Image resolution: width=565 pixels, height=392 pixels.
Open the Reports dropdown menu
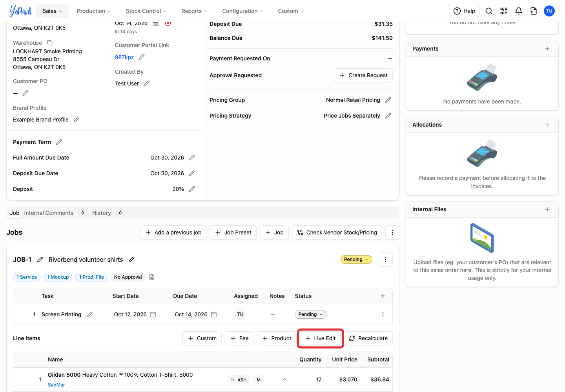click(x=194, y=11)
